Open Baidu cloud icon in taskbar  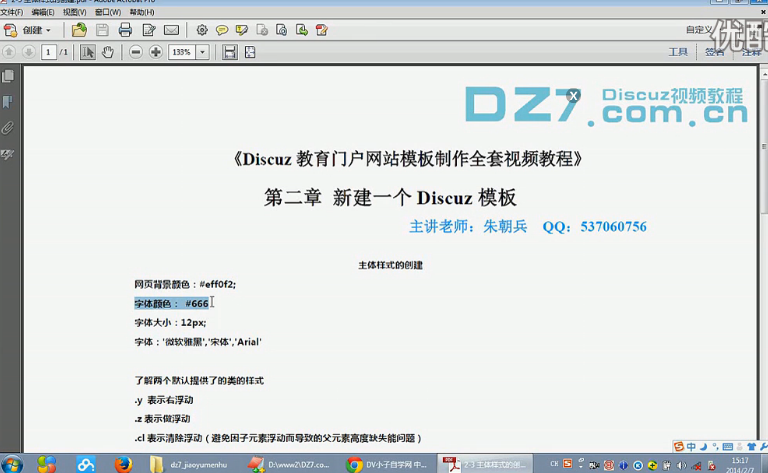85,464
